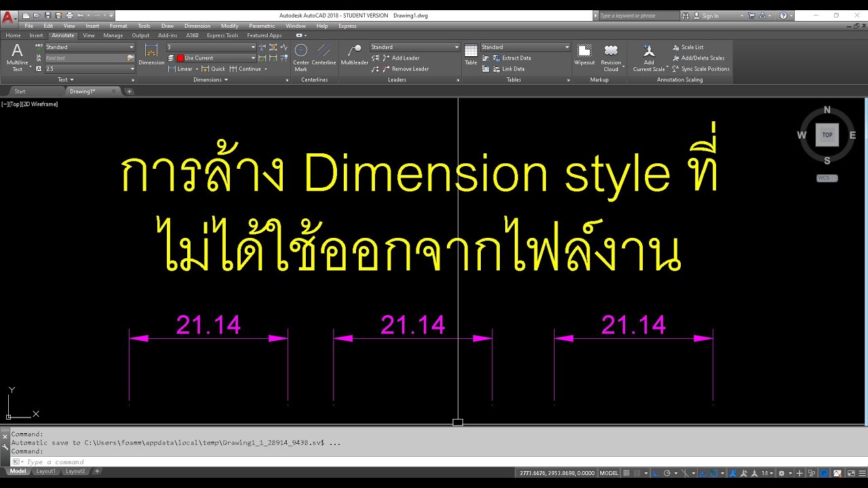868x488 pixels.
Task: Click the Extract Data button
Action: point(511,58)
